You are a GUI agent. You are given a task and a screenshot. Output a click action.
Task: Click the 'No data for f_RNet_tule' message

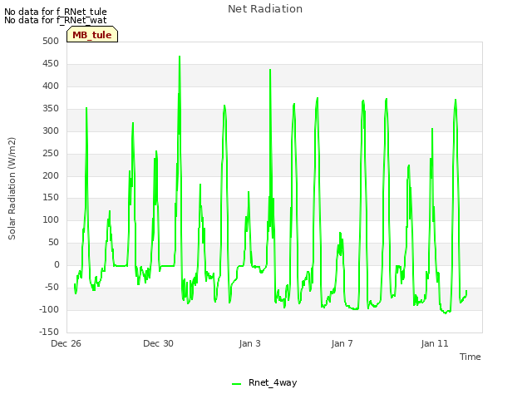point(56,12)
